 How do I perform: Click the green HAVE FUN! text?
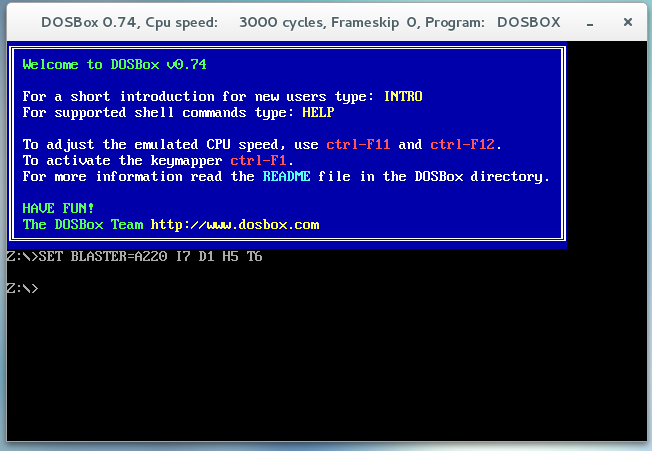(58, 208)
